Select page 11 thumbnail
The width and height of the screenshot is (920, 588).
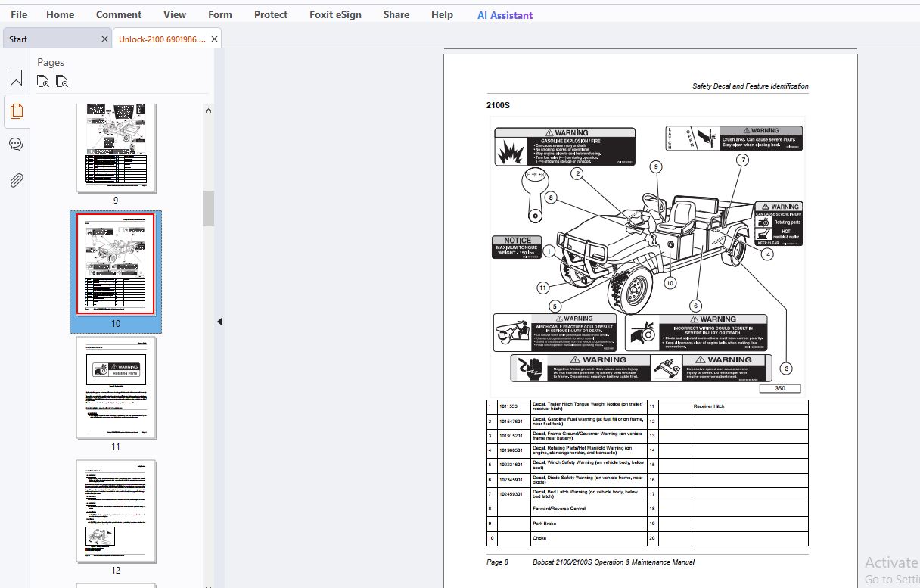tap(116, 387)
